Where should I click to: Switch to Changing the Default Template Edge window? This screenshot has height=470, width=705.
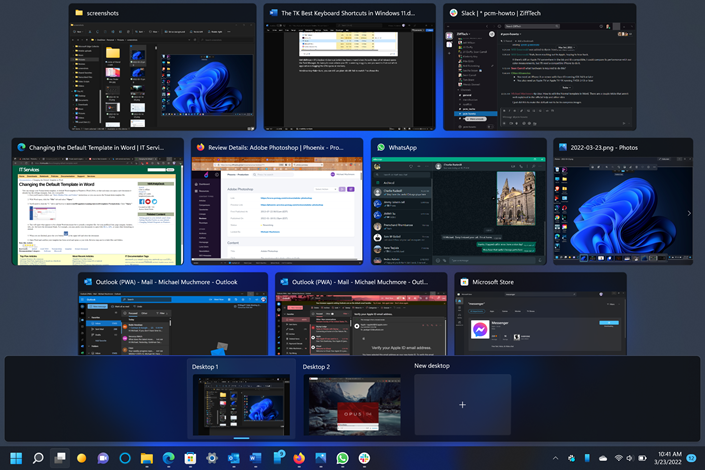click(x=98, y=201)
